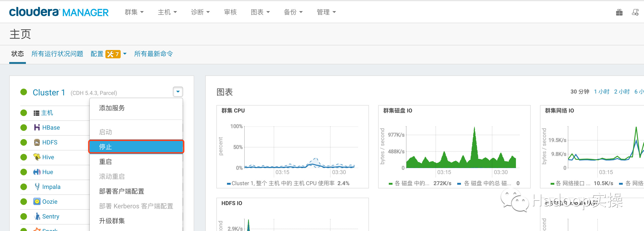Select the disabled 启动 menu entry
Viewport: 644px width, 231px height.
[136, 132]
